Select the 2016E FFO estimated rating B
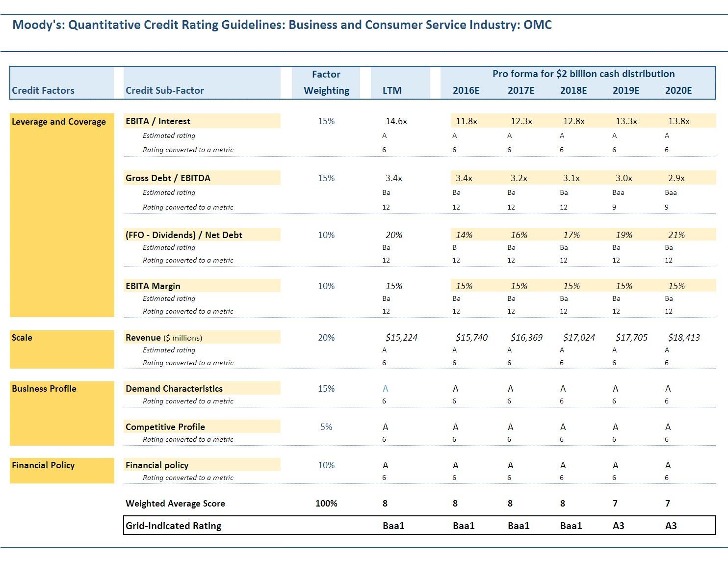 pyautogui.click(x=455, y=247)
